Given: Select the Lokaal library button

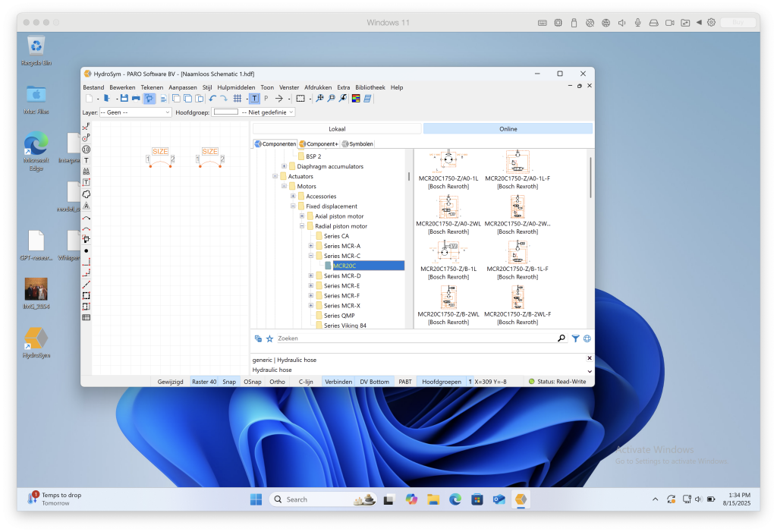Looking at the screenshot, I should (x=337, y=129).
